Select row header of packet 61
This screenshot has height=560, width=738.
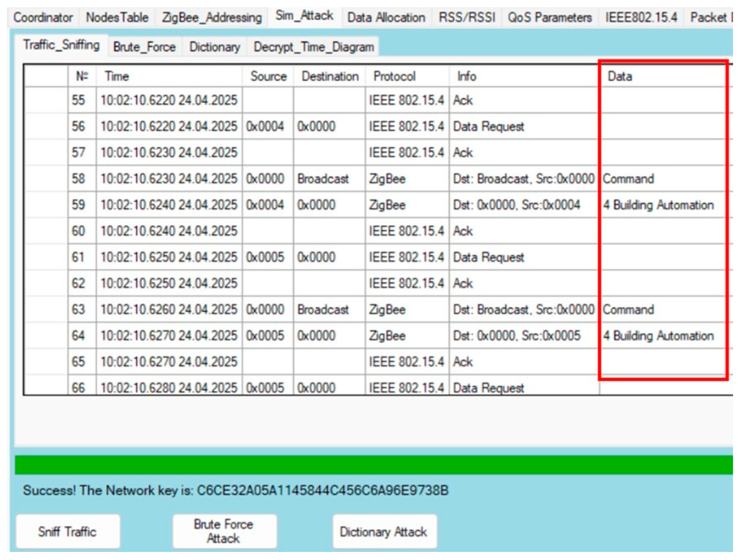(46, 257)
